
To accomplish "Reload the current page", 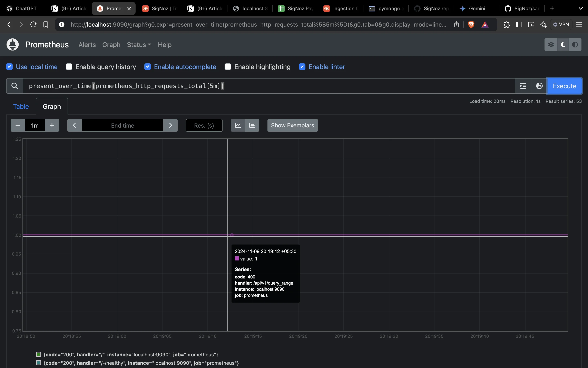I will (33, 25).
